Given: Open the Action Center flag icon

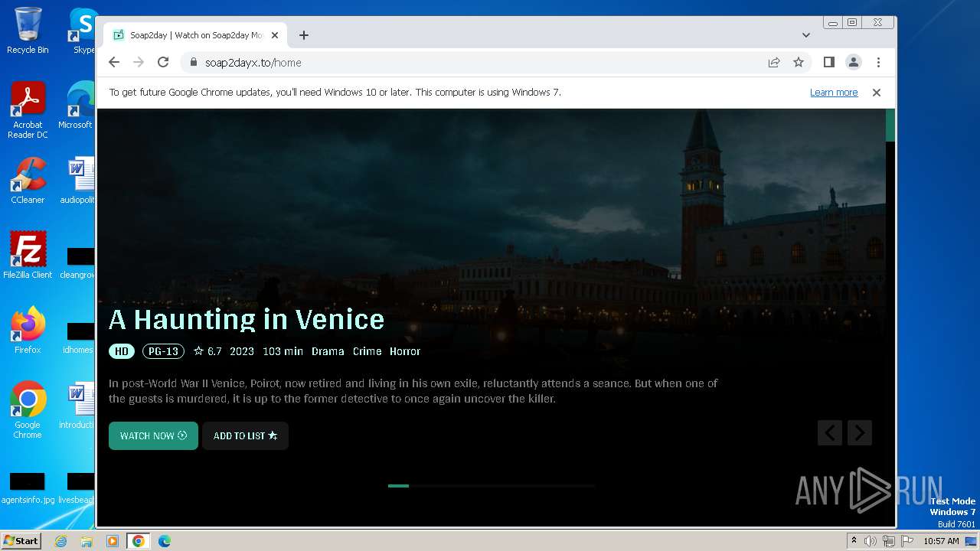Looking at the screenshot, I should pos(907,541).
